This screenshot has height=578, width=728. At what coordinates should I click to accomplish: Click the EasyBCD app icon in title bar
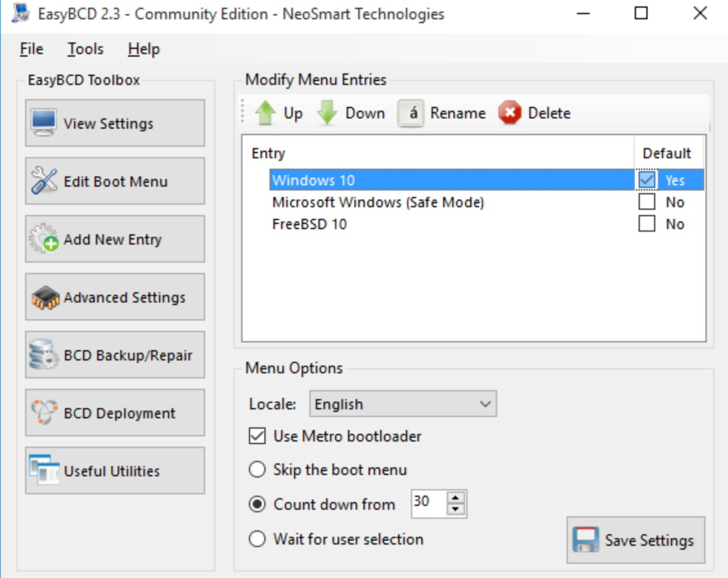point(21,14)
